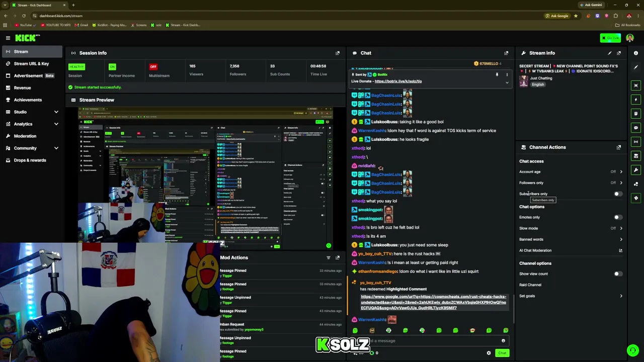Screen dimensions: 644x362
Task: Pop out the Chat panel
Action: click(x=506, y=53)
